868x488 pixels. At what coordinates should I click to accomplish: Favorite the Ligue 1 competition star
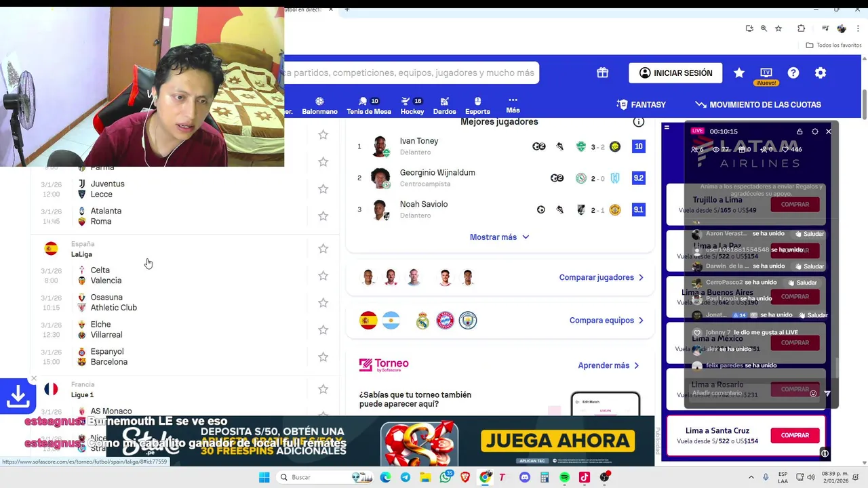click(x=323, y=389)
